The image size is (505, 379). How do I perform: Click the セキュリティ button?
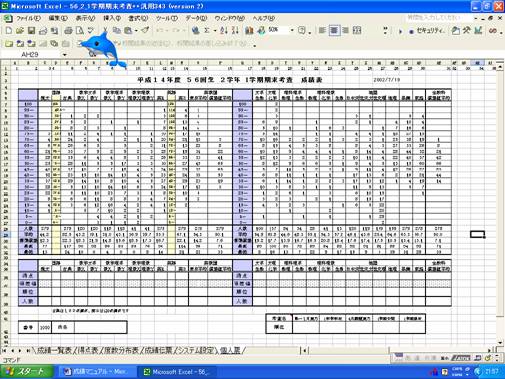428,31
